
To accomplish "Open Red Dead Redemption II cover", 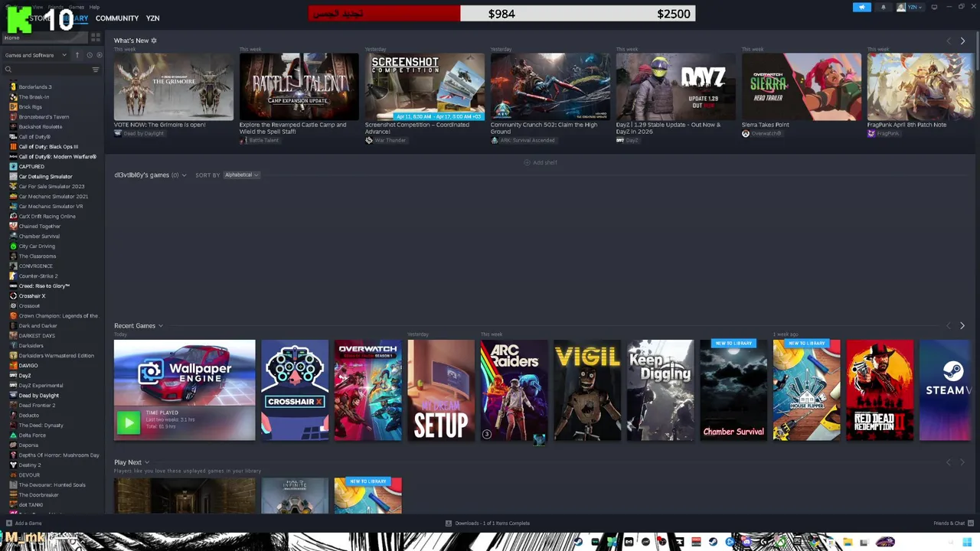I will coord(880,390).
